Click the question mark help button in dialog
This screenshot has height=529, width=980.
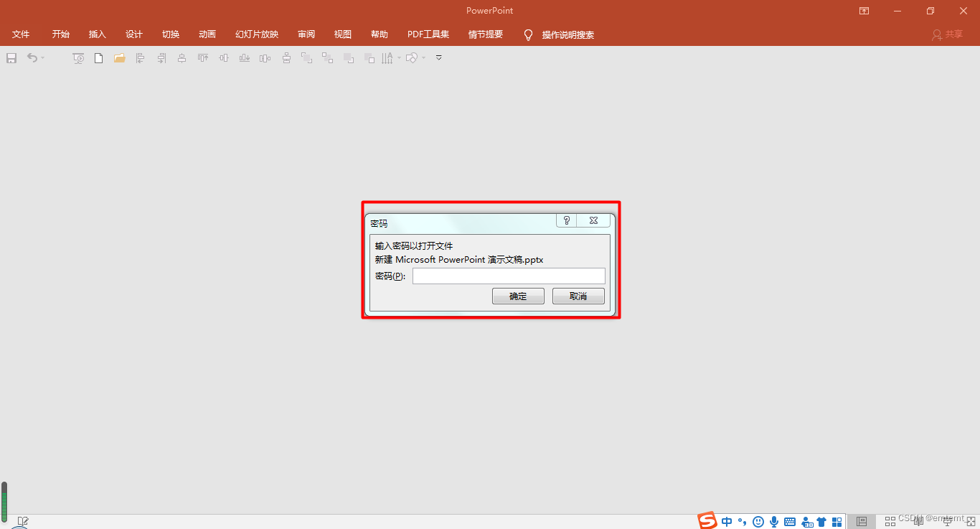(x=567, y=220)
